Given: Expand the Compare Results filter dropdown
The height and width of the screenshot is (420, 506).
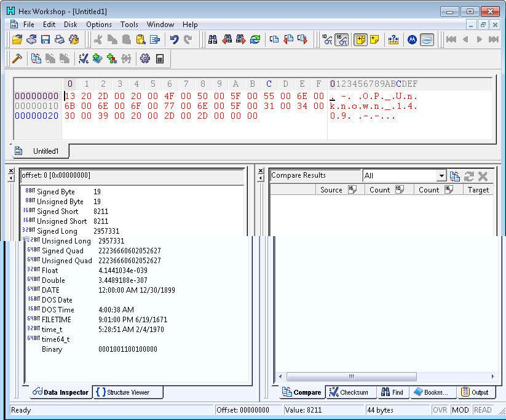Looking at the screenshot, I should pos(441,176).
